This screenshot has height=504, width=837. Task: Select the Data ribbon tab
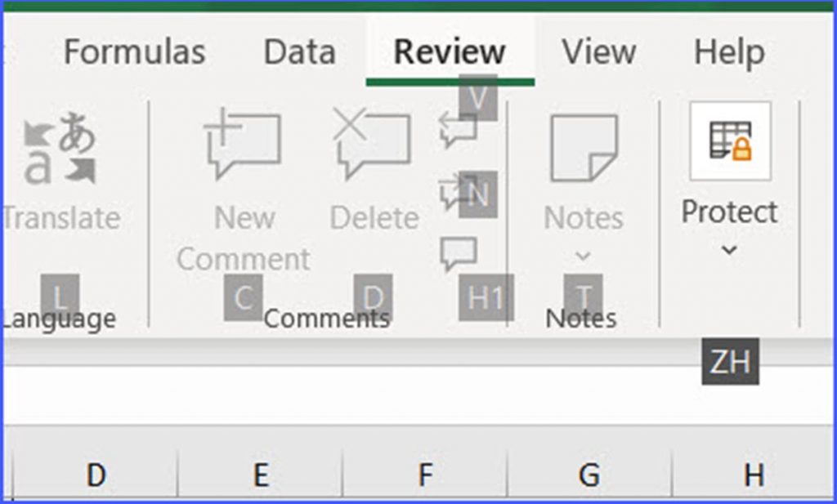click(299, 51)
